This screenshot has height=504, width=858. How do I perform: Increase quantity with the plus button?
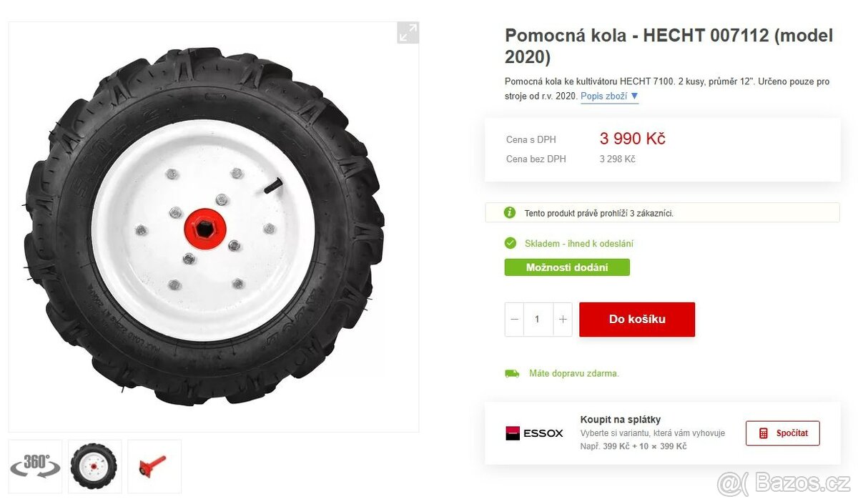click(563, 320)
